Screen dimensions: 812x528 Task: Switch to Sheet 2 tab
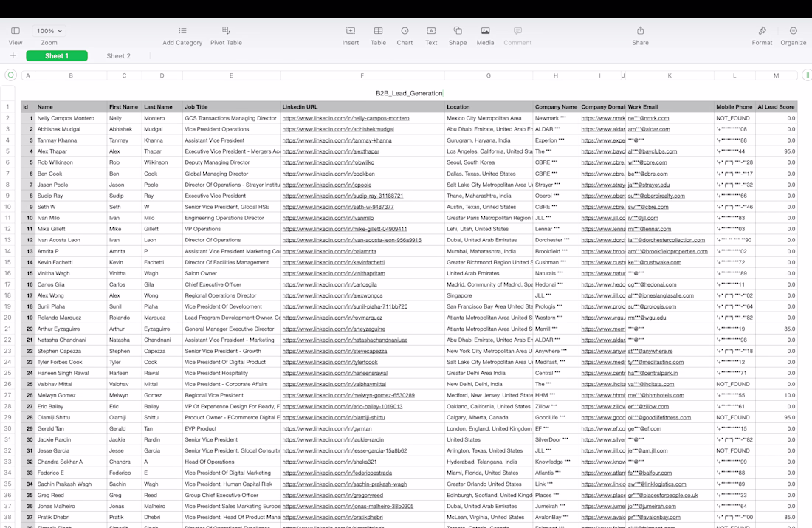pyautogui.click(x=119, y=55)
